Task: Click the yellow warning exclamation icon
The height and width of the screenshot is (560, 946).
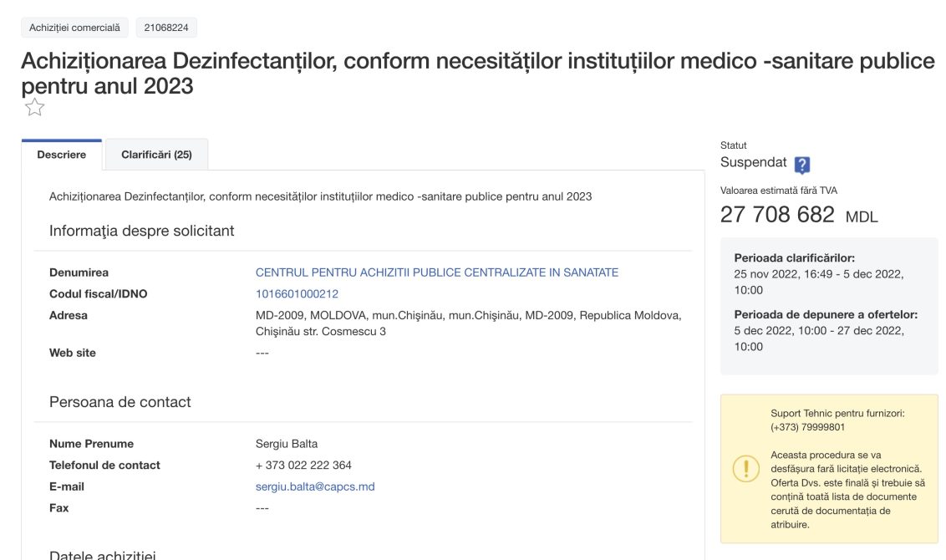Action: click(x=745, y=469)
